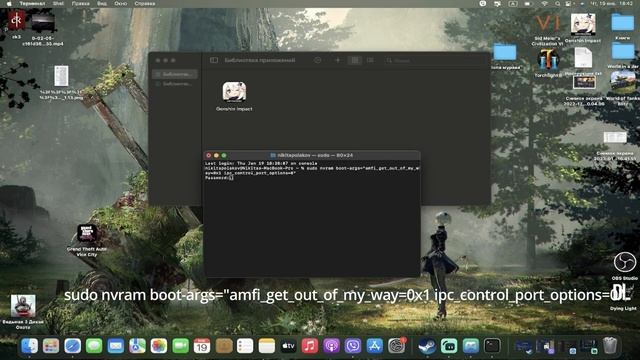Select first sidebar item in library window
This screenshot has height=360, width=640.
175,74
